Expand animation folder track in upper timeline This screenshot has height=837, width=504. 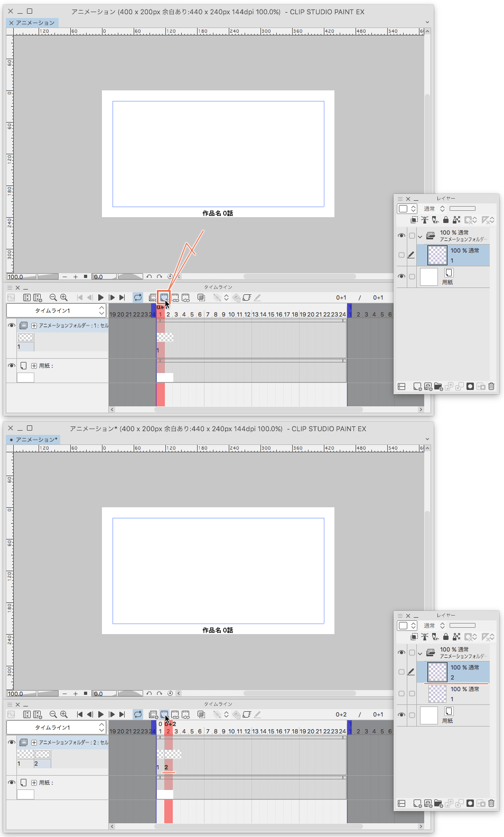(34, 325)
